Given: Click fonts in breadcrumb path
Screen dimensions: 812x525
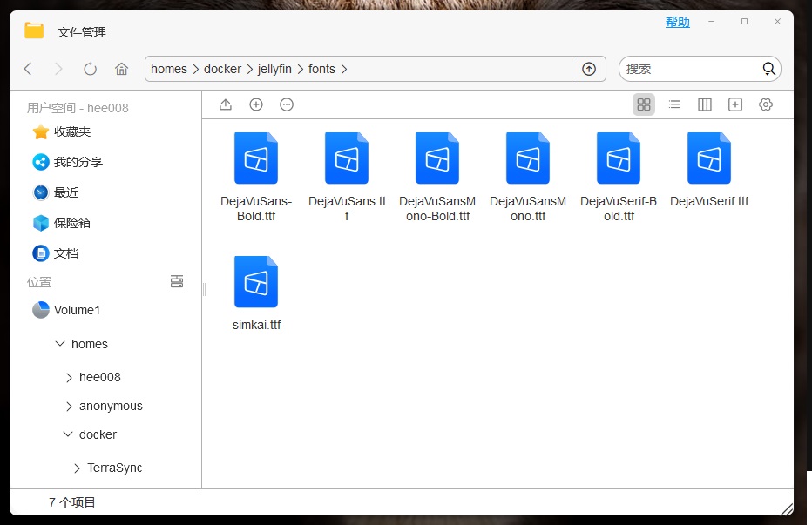Looking at the screenshot, I should pyautogui.click(x=321, y=69).
